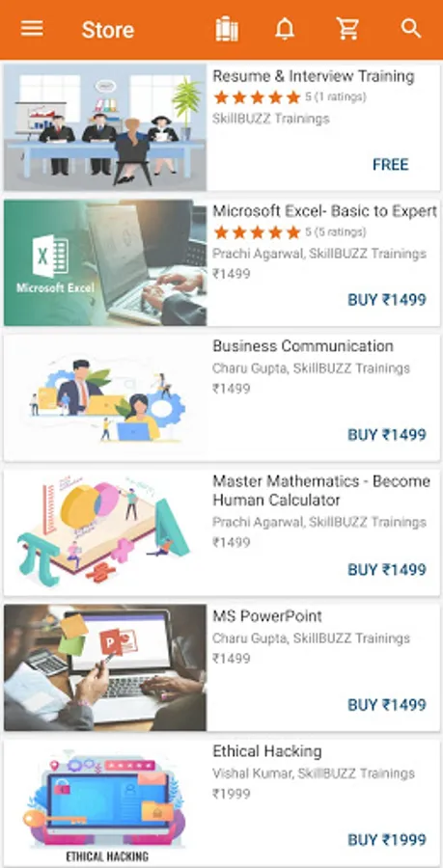Screen dimensions: 443x868
Task: Open the Ethical Hacking course image
Action: click(x=105, y=802)
